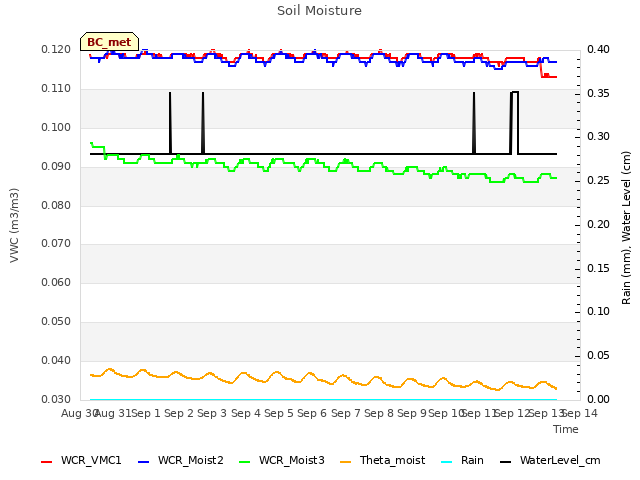Click the Sep 3 date label
640x480 pixels.
(x=212, y=413)
